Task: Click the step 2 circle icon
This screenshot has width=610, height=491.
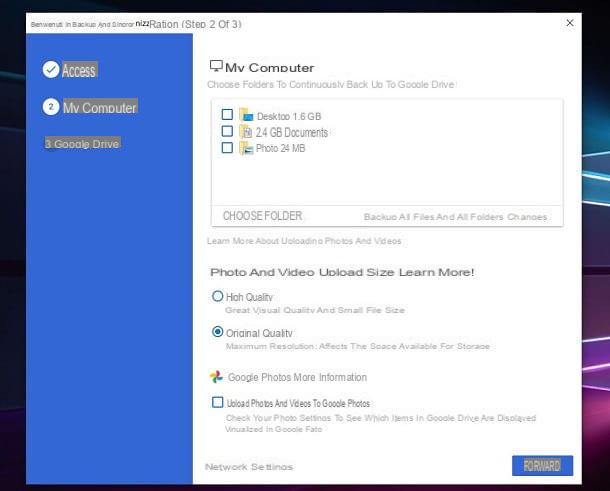Action: pyautogui.click(x=51, y=107)
